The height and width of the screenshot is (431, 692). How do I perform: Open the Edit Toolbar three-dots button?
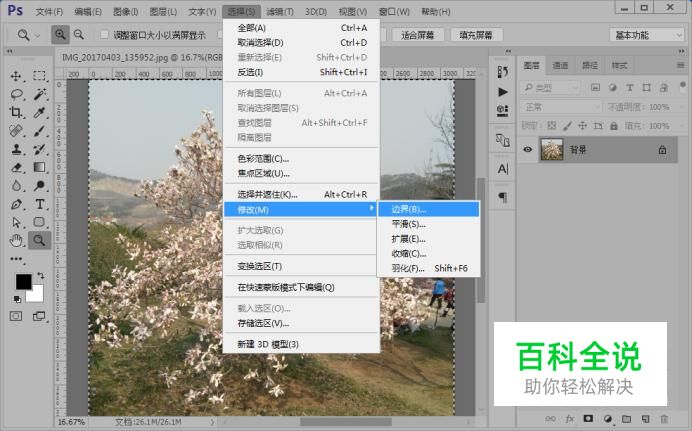click(16, 259)
